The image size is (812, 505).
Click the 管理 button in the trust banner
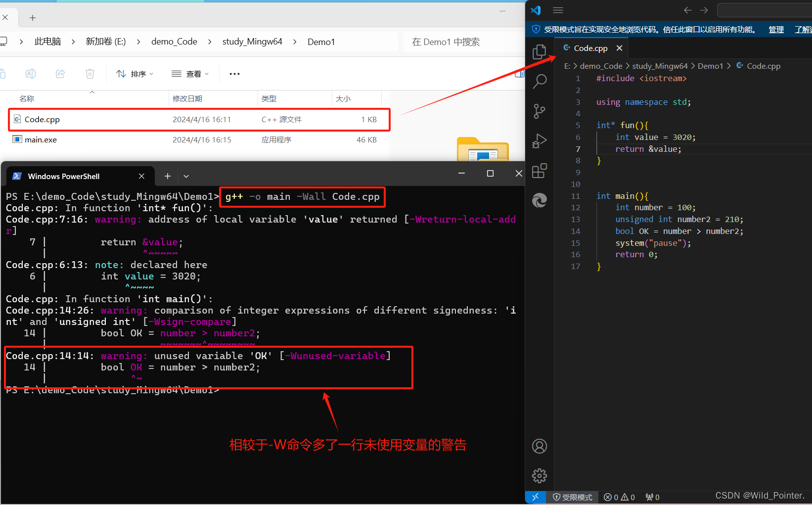(x=776, y=29)
